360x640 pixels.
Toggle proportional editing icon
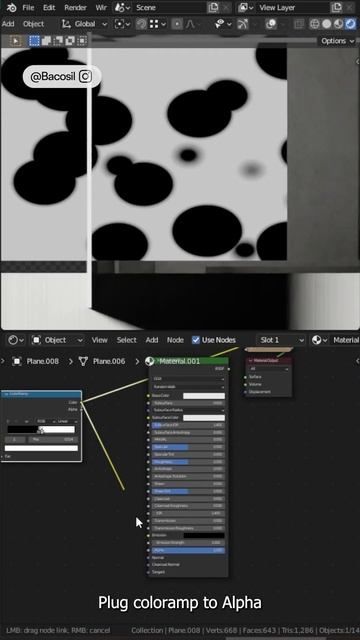point(177,24)
